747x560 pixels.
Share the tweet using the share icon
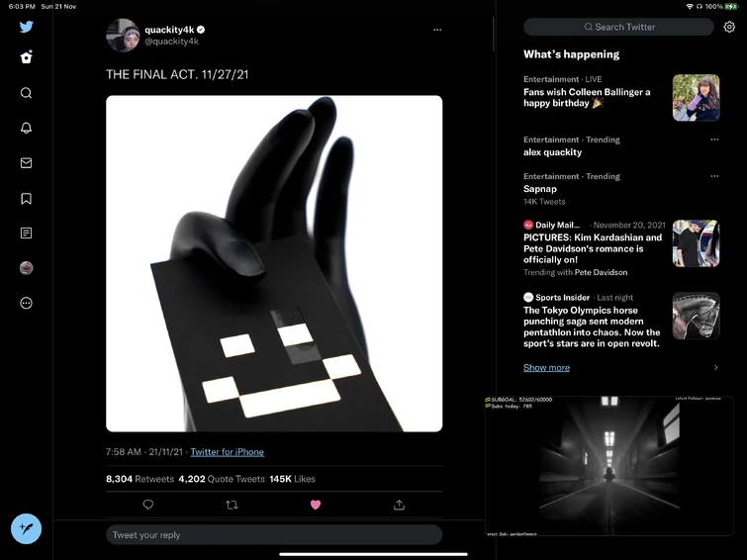pos(399,505)
